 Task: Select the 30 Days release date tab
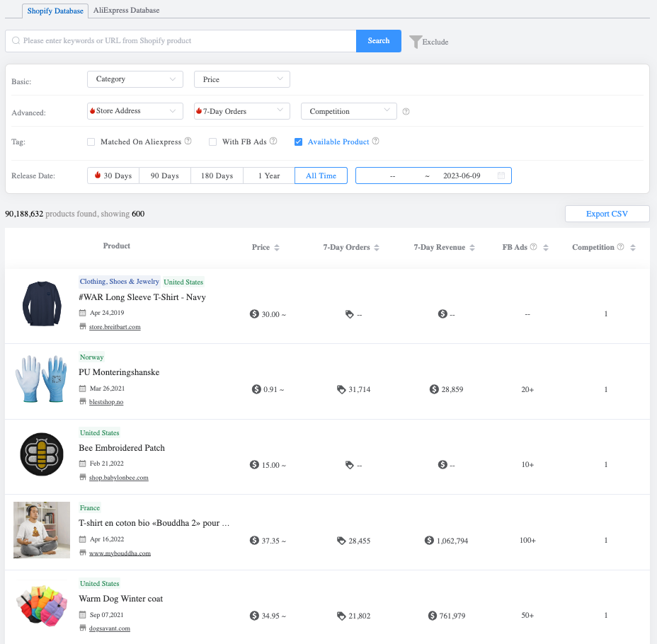[x=113, y=176]
